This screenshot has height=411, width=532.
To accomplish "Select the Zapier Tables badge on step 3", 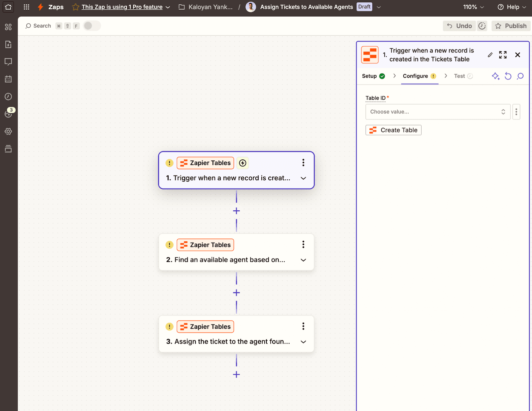I will (205, 326).
